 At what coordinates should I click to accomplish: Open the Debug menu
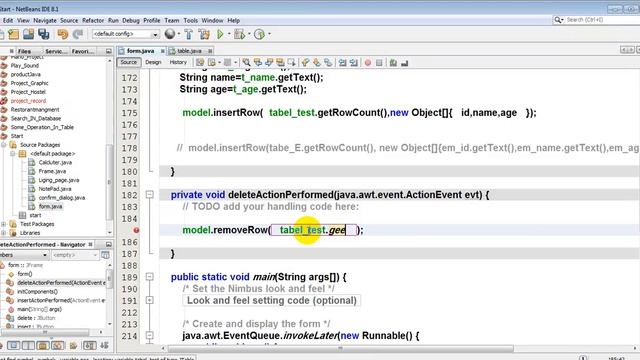(x=131, y=20)
